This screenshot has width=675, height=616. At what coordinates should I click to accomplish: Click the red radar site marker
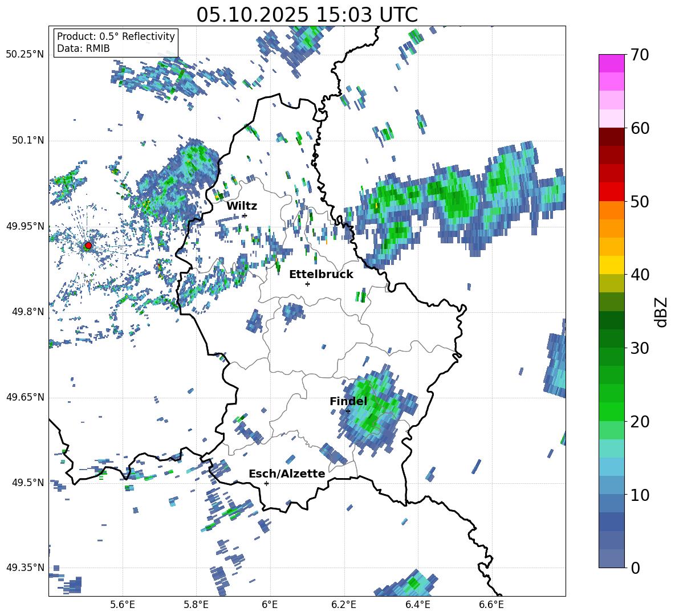[x=88, y=246]
